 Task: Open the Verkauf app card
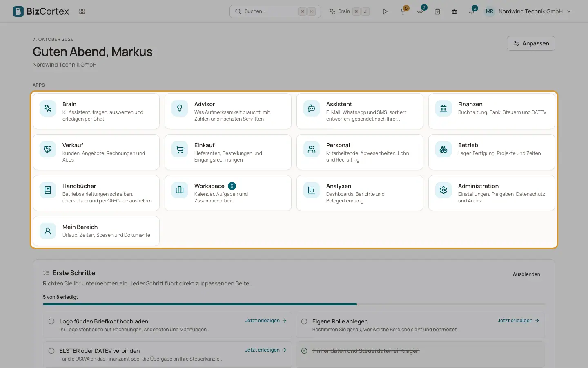(x=96, y=152)
